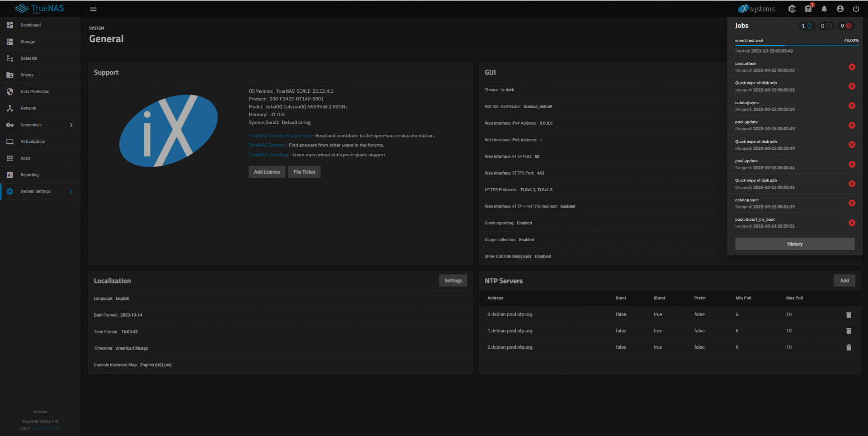Click the Console Keyboard Map English (US) row
Viewport: 868px width, 436px height.
pyautogui.click(x=280, y=365)
